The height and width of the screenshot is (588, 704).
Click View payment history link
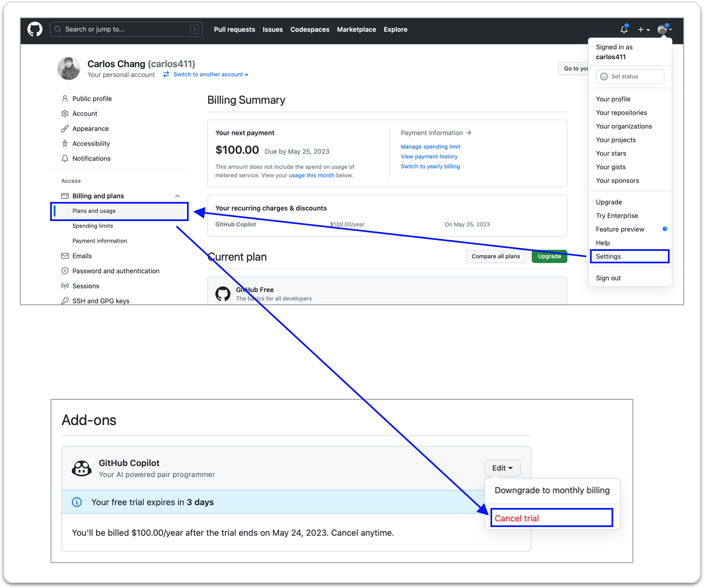tap(429, 157)
